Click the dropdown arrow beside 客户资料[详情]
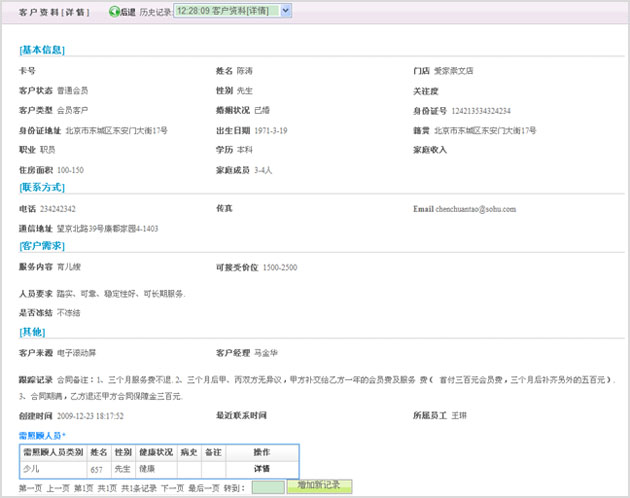The width and height of the screenshot is (630, 498). (x=285, y=10)
